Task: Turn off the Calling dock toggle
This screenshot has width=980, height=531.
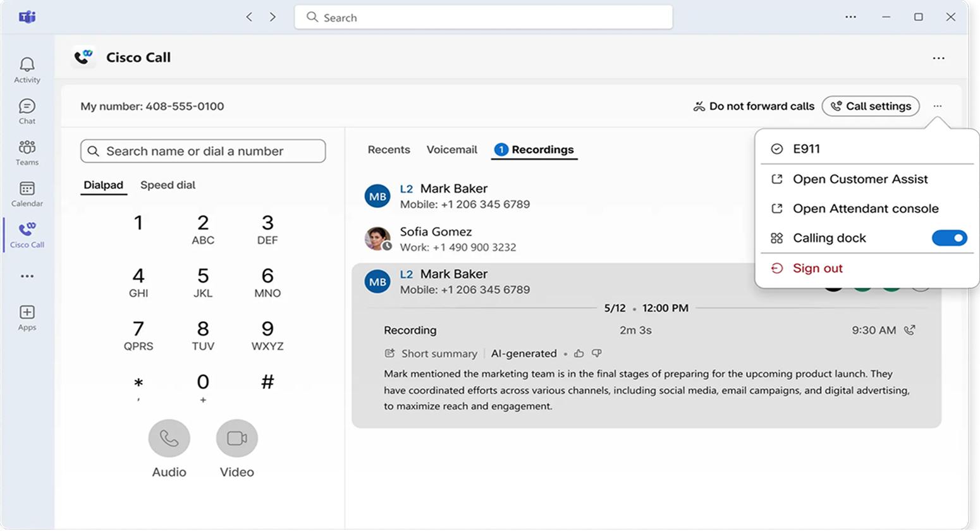Action: pyautogui.click(x=949, y=238)
